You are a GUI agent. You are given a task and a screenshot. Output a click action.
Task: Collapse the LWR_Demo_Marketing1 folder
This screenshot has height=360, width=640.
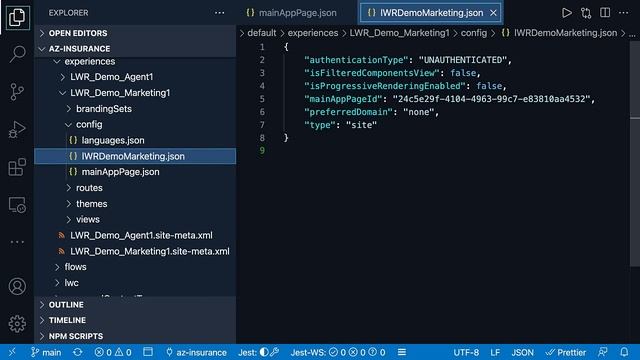pos(120,93)
